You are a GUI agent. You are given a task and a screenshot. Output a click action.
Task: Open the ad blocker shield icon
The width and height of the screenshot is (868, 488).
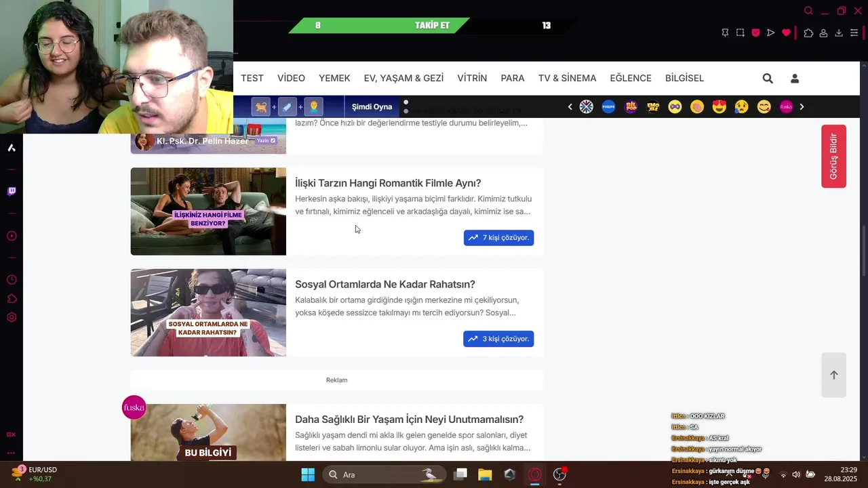click(x=755, y=33)
